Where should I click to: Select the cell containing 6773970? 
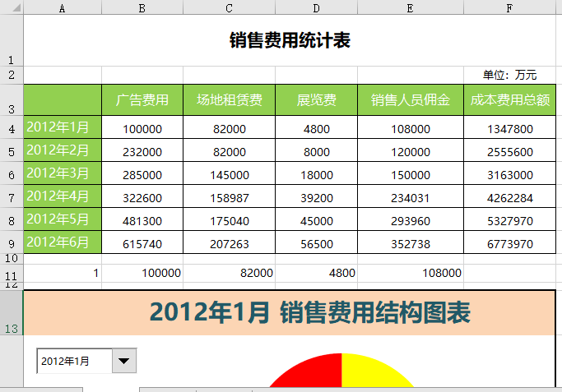tap(509, 244)
